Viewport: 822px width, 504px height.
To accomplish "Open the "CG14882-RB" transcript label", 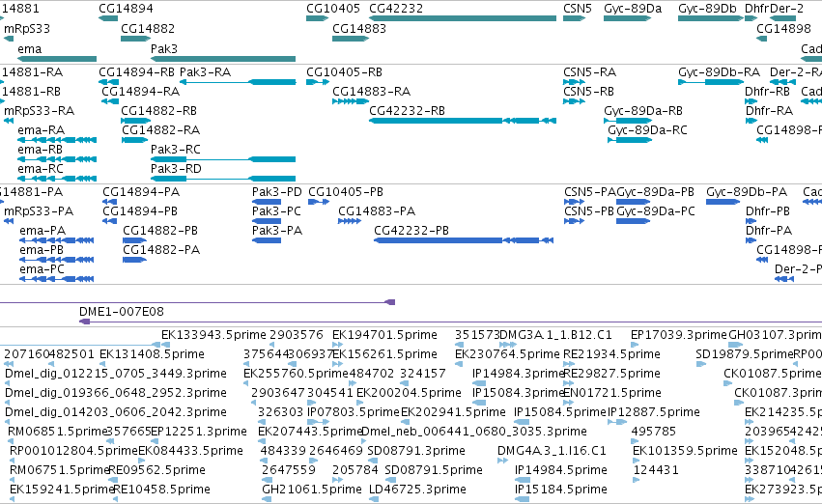I will pos(158,110).
